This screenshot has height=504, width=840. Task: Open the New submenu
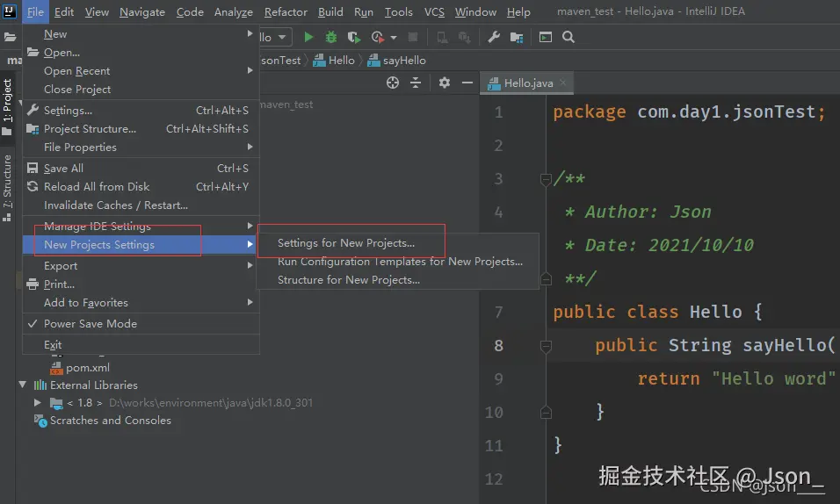click(141, 33)
